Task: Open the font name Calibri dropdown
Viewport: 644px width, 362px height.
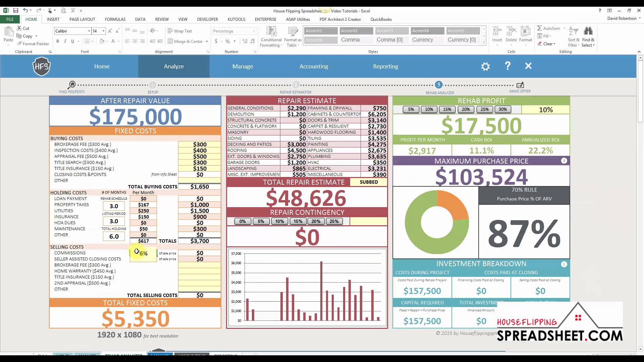Action: pos(89,31)
